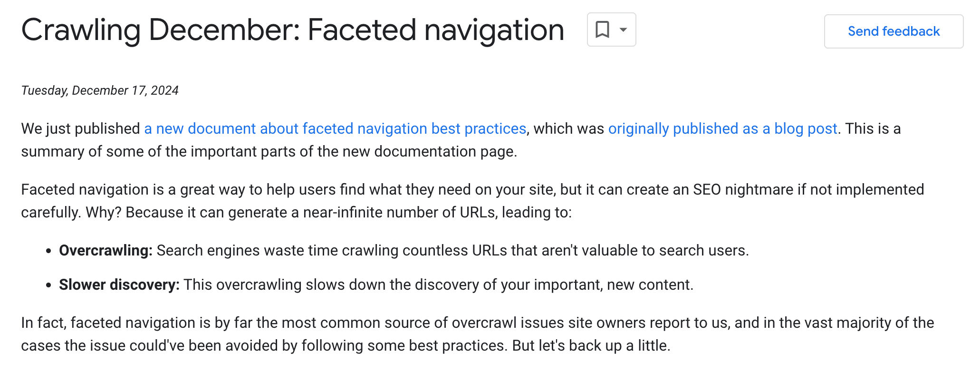This screenshot has height=373, width=980.
Task: Click the triangle caret beside the bookmark
Action: (624, 30)
